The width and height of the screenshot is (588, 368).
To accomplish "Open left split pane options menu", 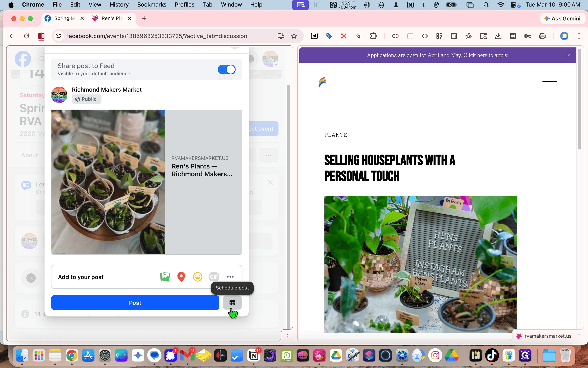I will 288,336.
